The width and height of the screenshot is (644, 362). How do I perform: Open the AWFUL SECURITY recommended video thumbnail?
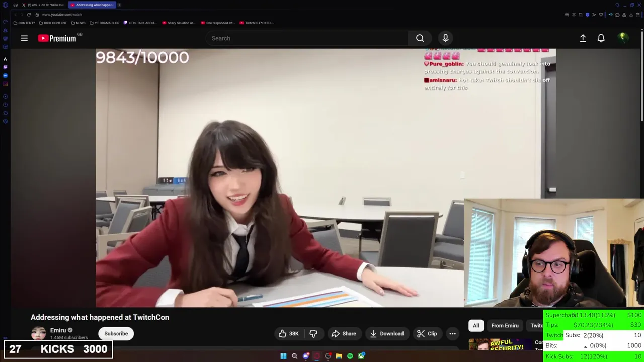[x=501, y=345]
